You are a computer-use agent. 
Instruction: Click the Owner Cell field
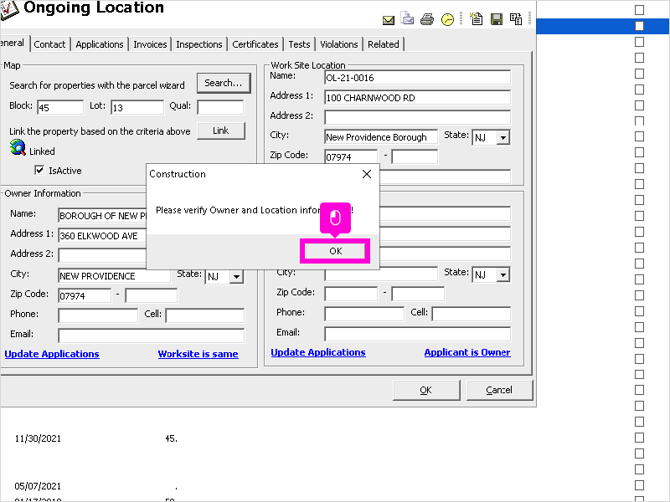coord(205,316)
